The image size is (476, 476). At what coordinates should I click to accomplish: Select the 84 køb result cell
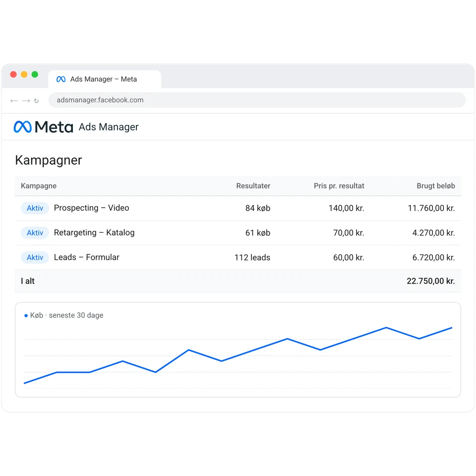click(x=258, y=208)
